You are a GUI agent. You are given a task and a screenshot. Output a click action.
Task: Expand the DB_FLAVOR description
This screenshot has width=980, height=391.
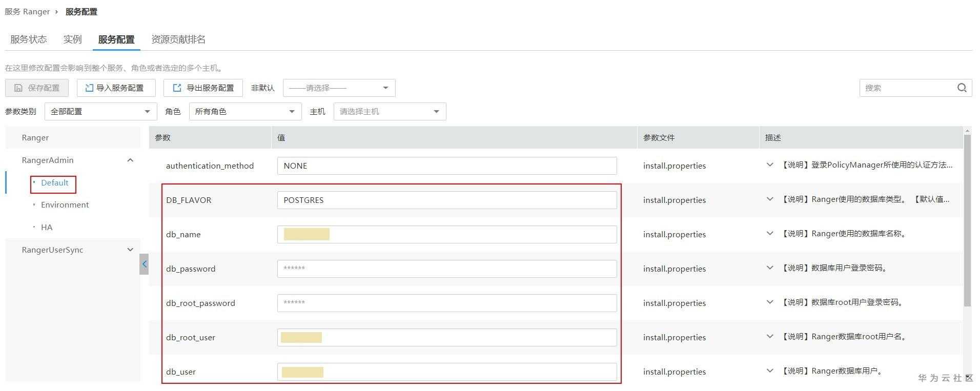769,199
